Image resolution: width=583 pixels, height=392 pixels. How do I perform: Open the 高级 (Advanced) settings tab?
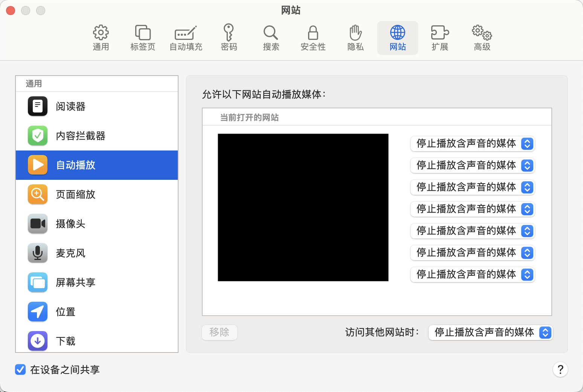click(x=482, y=38)
